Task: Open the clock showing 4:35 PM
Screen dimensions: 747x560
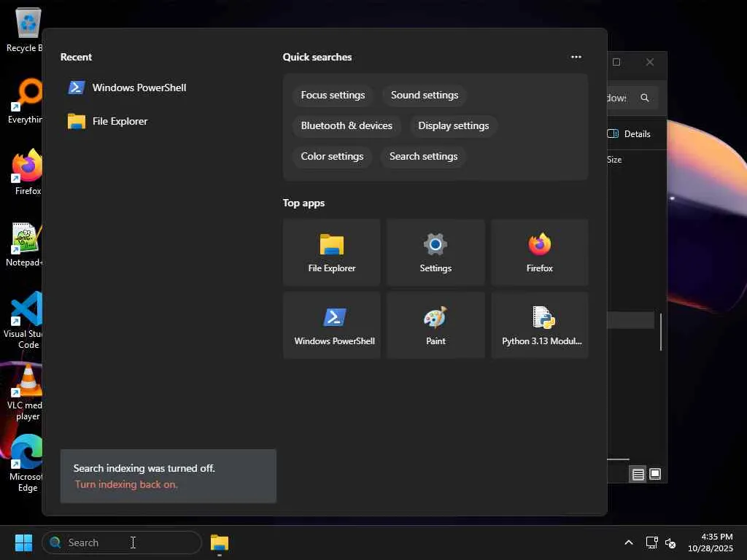Action: click(711, 542)
